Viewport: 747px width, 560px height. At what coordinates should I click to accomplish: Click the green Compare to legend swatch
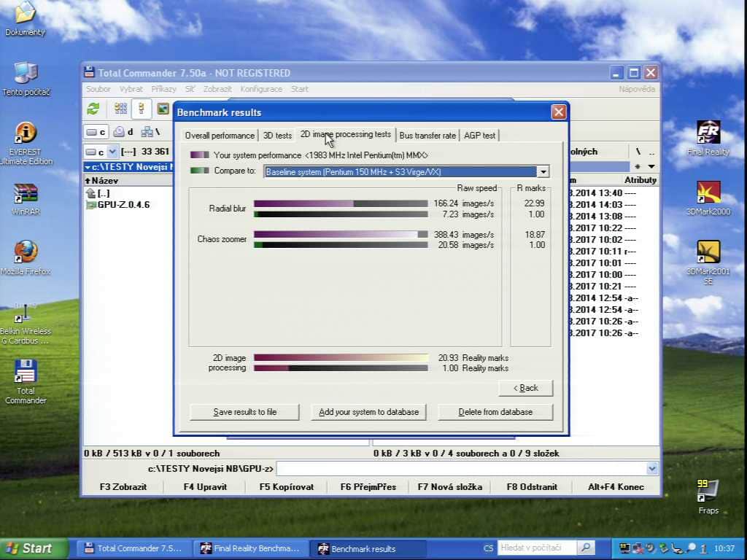[200, 171]
